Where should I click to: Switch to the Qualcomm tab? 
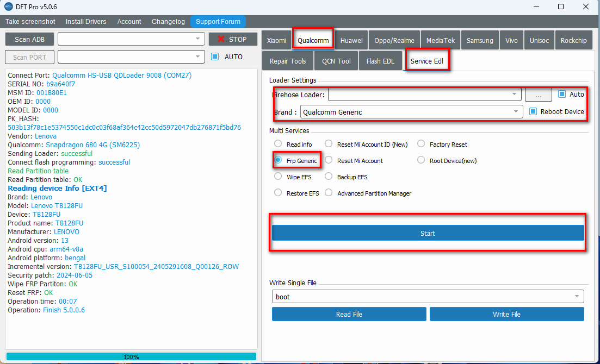point(313,40)
